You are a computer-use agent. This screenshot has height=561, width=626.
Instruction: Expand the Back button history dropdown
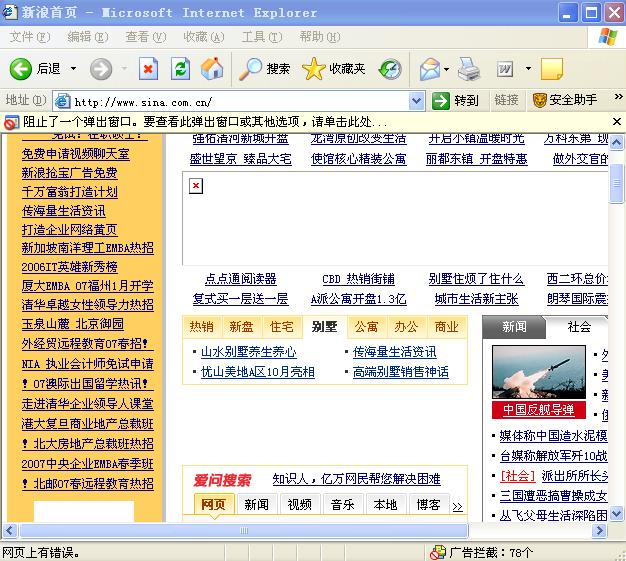click(x=73, y=69)
